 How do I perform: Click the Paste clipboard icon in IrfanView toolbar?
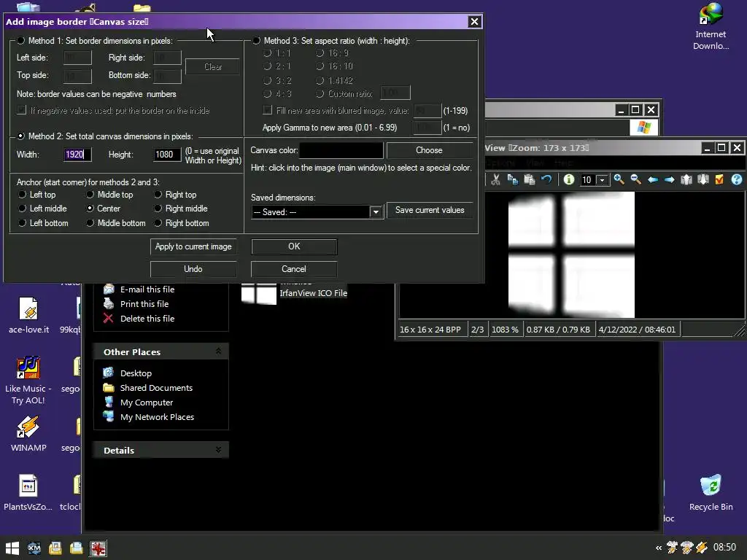[x=530, y=179]
